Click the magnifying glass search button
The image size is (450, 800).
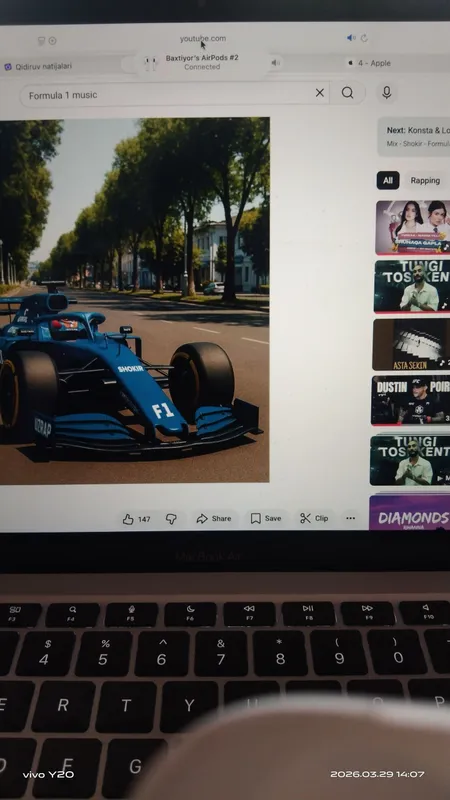[x=347, y=93]
